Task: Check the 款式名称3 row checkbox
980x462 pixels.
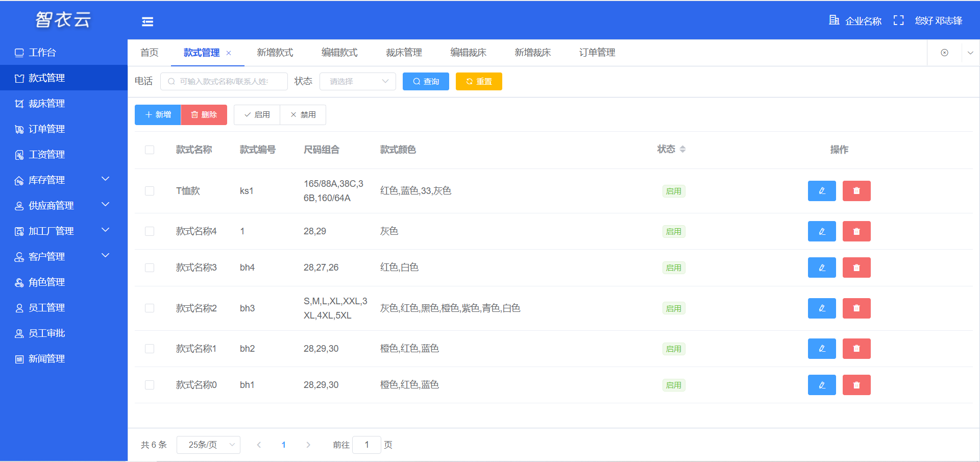Action: pyautogui.click(x=150, y=268)
